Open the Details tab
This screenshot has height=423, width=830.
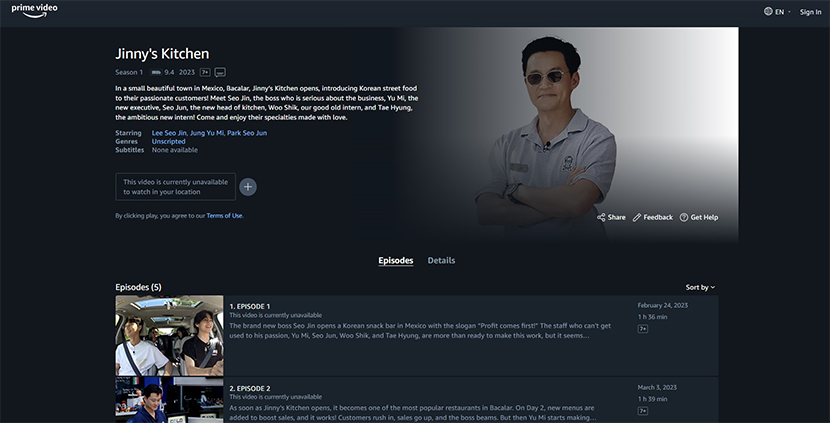coord(441,261)
